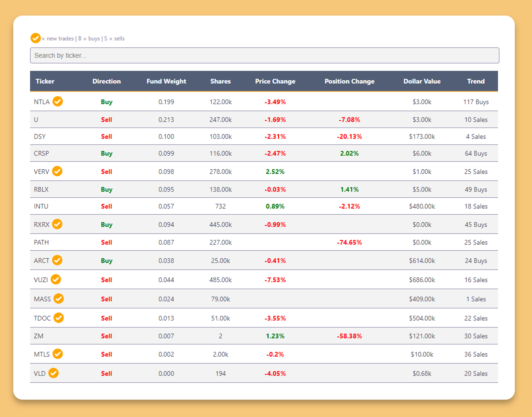532x417 pixels.
Task: Click dollar value $614.00k for ARCT
Action: coord(422,260)
